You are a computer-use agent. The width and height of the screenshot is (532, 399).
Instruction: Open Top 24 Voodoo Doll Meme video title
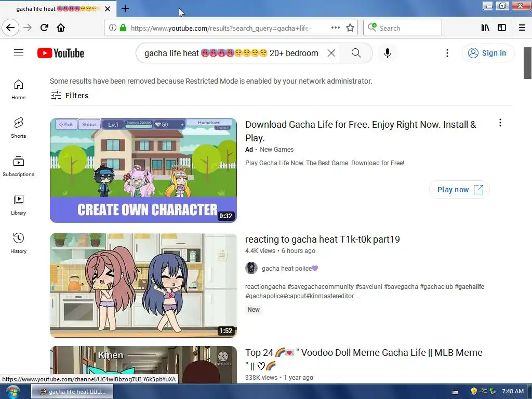(x=364, y=359)
